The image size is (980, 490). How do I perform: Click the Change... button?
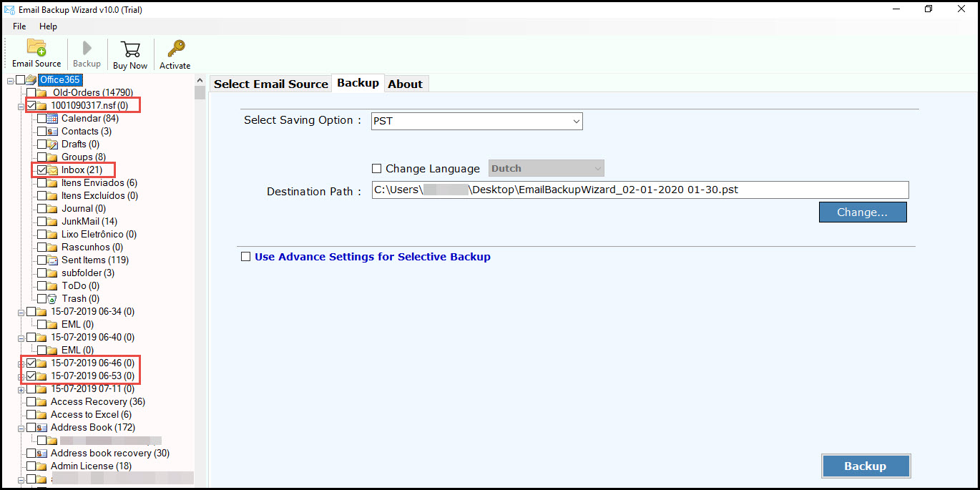click(x=863, y=212)
